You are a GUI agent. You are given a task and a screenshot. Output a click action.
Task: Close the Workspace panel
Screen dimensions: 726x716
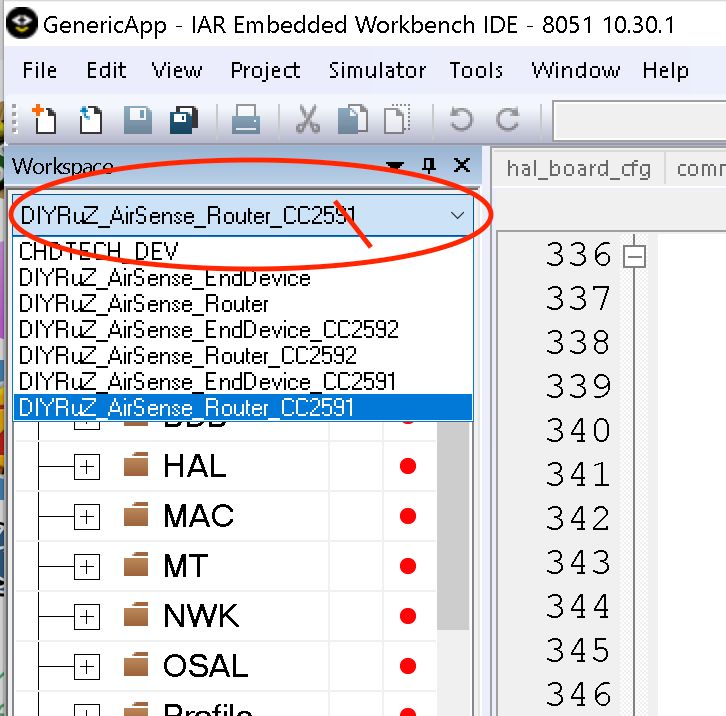[x=462, y=165]
